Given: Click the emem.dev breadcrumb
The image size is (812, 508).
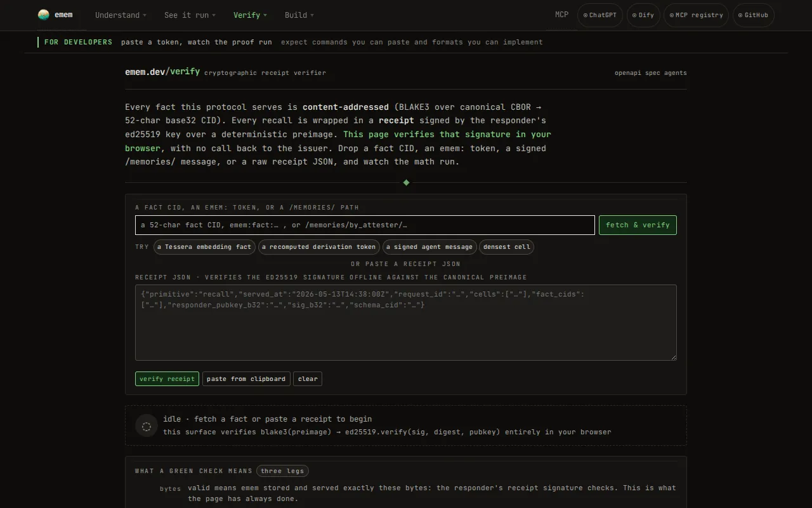Looking at the screenshot, I should point(145,72).
